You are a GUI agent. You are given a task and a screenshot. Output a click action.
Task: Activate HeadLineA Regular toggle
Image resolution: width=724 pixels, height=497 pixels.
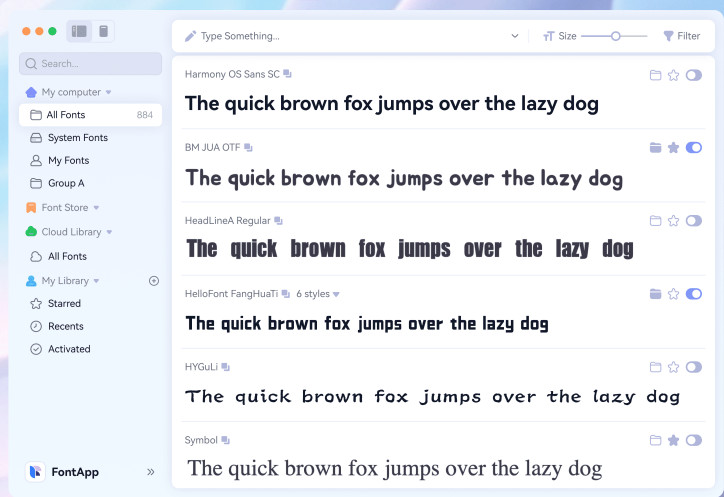[x=694, y=221]
